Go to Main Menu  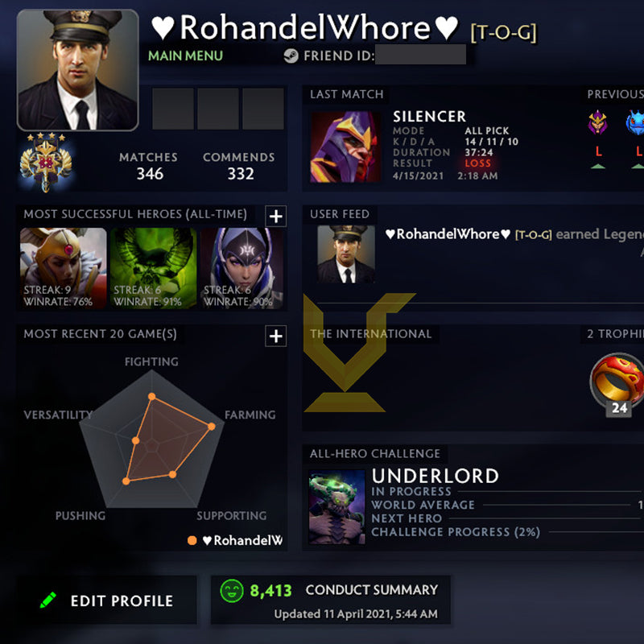(185, 56)
